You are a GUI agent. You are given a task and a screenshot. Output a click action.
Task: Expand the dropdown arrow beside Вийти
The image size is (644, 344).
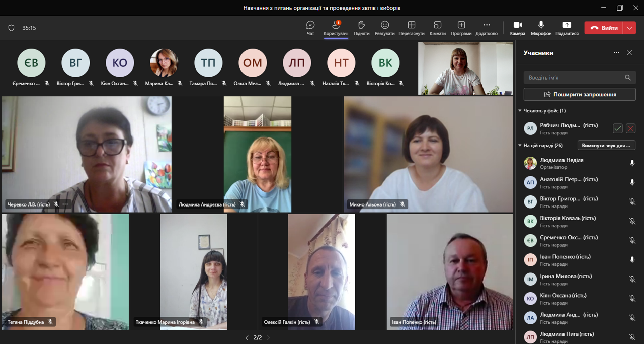tap(629, 28)
